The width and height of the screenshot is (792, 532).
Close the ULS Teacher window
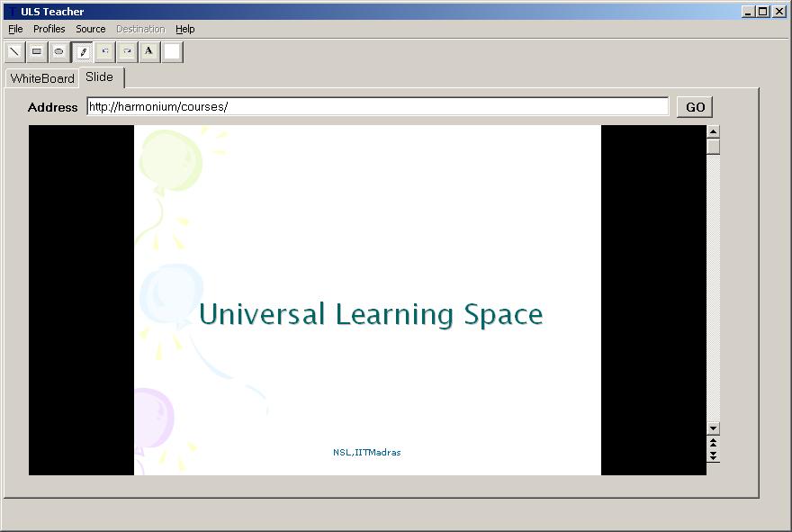pos(778,12)
